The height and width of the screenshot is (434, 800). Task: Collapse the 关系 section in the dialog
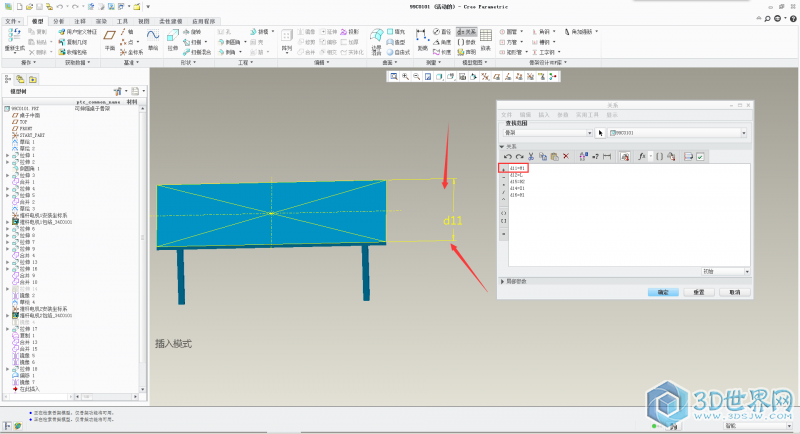[x=502, y=146]
